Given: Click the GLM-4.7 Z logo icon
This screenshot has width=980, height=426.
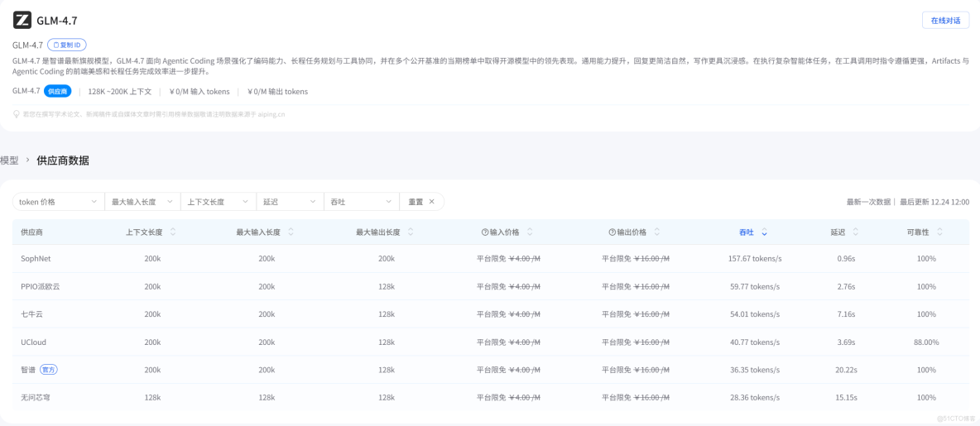Looking at the screenshot, I should (x=22, y=21).
